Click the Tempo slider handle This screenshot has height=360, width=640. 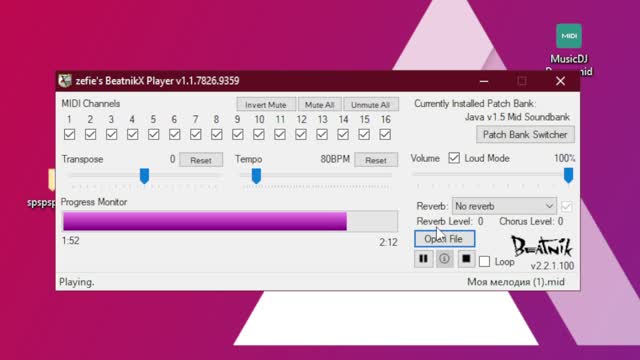point(256,176)
